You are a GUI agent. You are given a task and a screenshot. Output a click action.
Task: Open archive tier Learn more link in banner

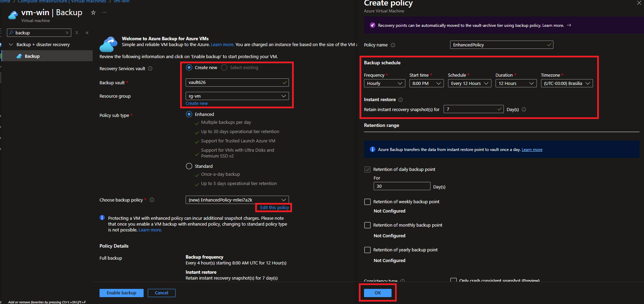[x=553, y=25]
